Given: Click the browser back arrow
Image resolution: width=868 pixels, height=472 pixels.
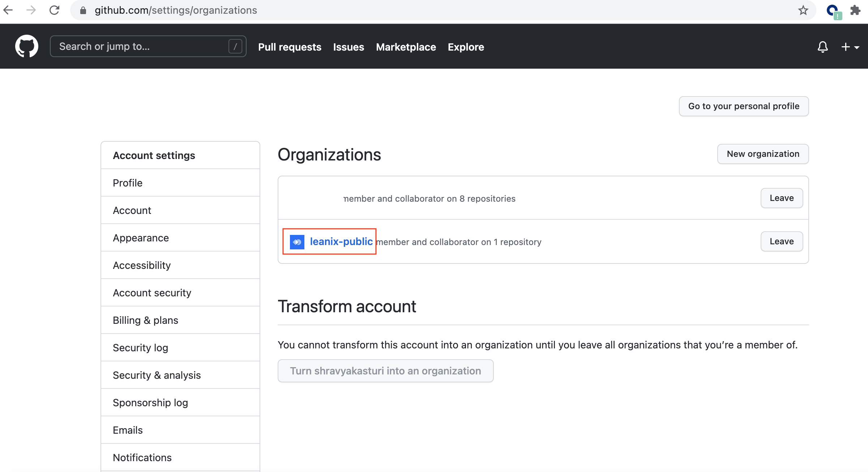Looking at the screenshot, I should click(x=8, y=10).
